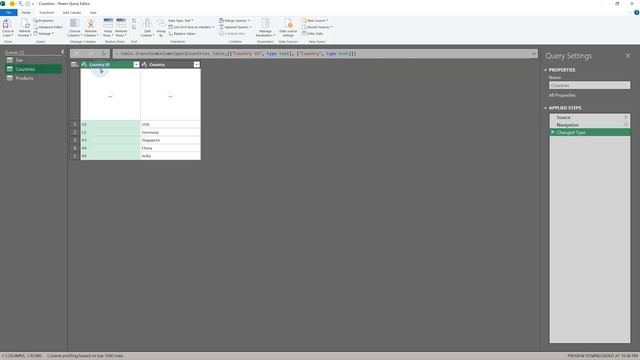This screenshot has width=640, height=360.
Task: Click the Close & Load icon
Action: (7, 24)
